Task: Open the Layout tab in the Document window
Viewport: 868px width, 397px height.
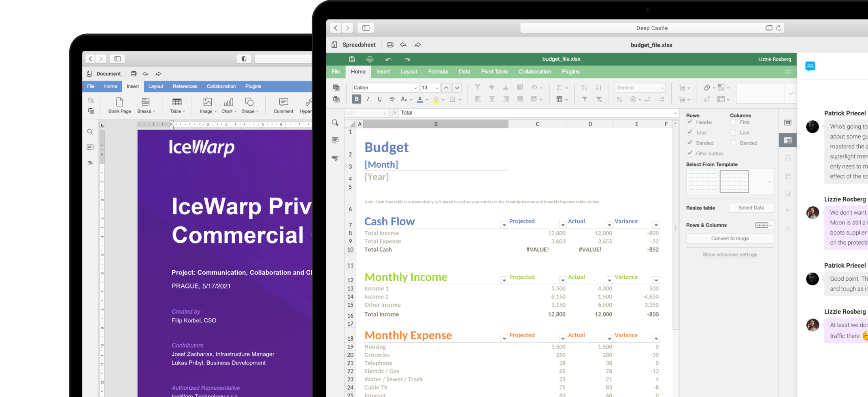Action: (156, 86)
